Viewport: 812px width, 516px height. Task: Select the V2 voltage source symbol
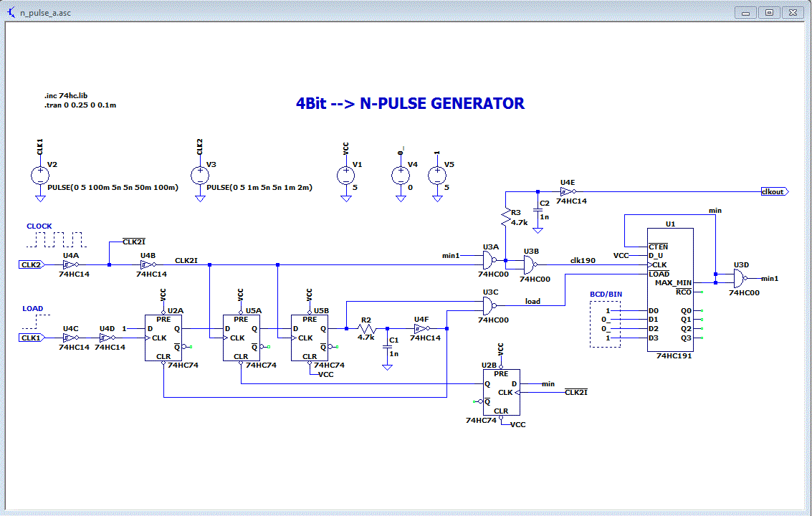click(x=40, y=176)
